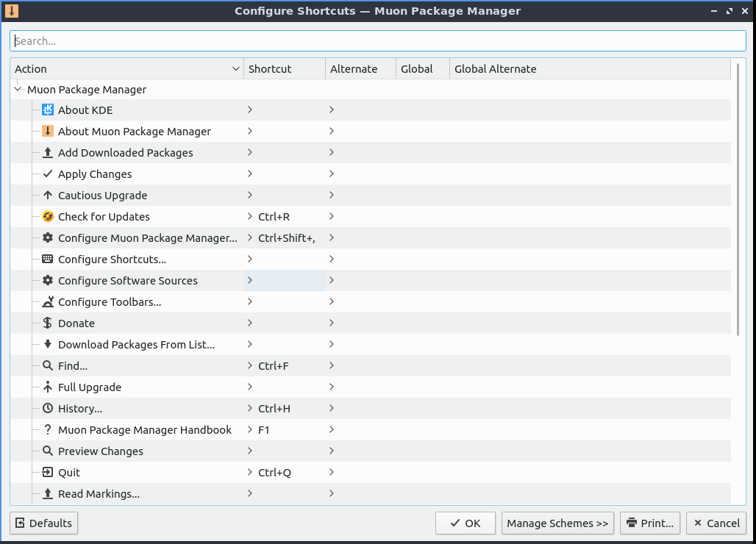The width and height of the screenshot is (756, 544).
Task: Collapse the Muon Package Manager tree group
Action: coord(18,90)
